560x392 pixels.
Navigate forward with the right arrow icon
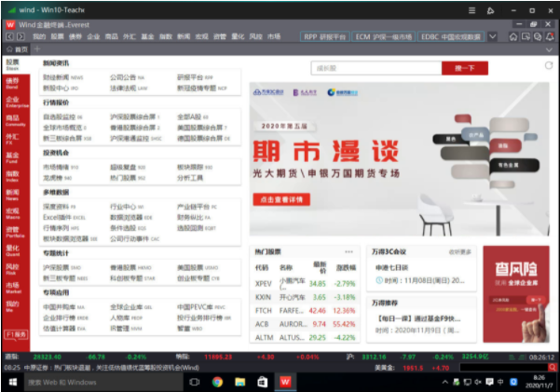[20, 36]
